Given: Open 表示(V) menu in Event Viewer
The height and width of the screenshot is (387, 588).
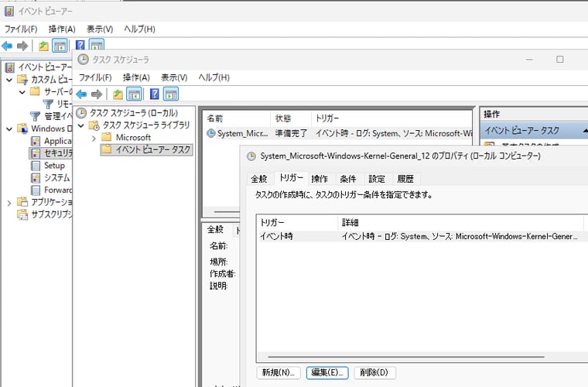Looking at the screenshot, I should point(100,29).
